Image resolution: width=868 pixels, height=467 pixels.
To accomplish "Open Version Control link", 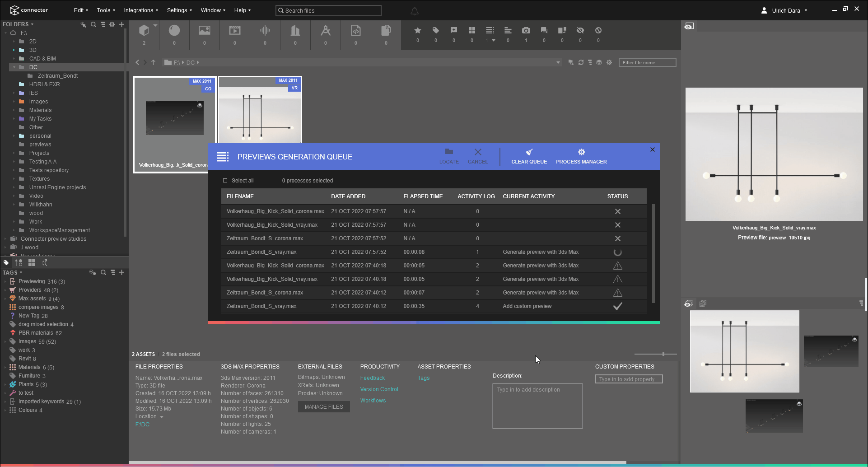I will (379, 389).
